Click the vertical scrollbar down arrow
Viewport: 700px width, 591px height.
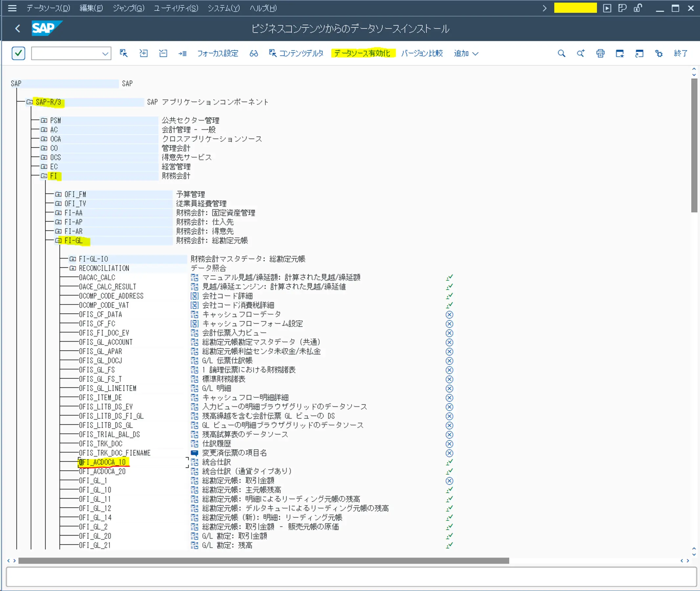click(694, 554)
